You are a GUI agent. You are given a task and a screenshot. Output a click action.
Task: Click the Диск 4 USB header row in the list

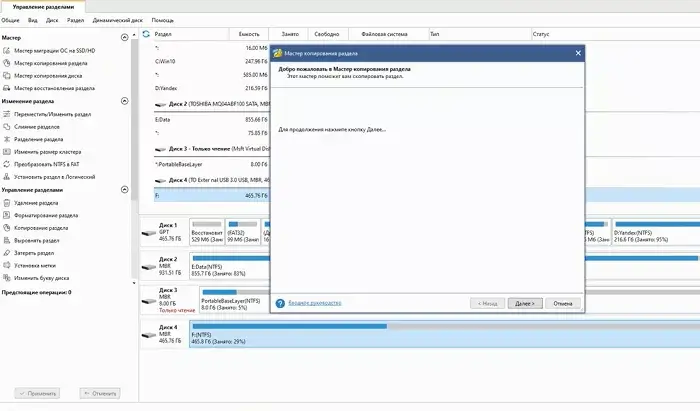tap(212, 180)
